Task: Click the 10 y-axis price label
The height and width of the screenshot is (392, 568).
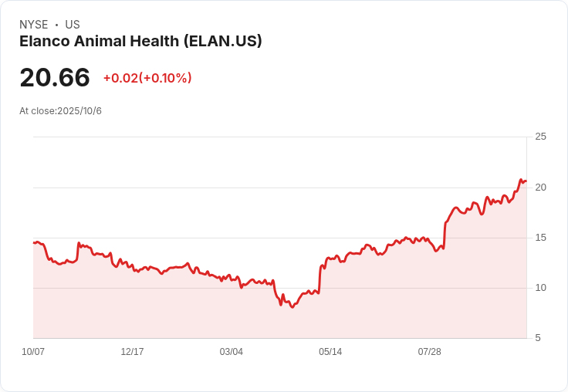Action: pyautogui.click(x=540, y=288)
